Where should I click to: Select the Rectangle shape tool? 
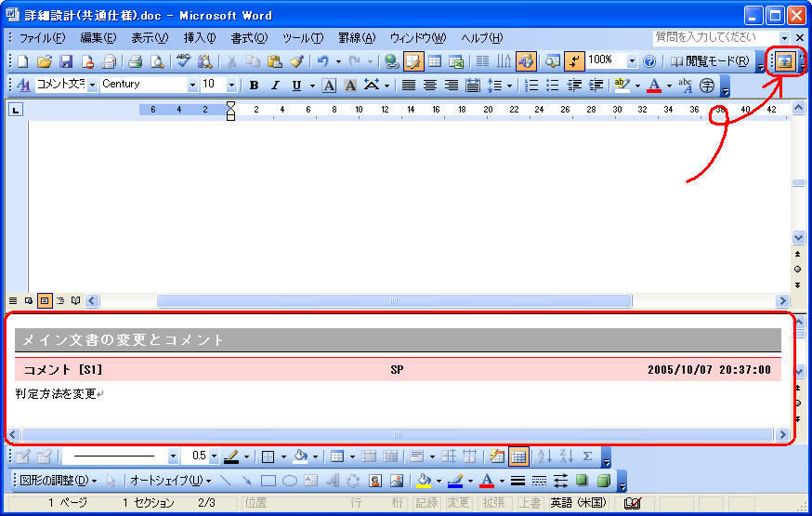click(268, 481)
